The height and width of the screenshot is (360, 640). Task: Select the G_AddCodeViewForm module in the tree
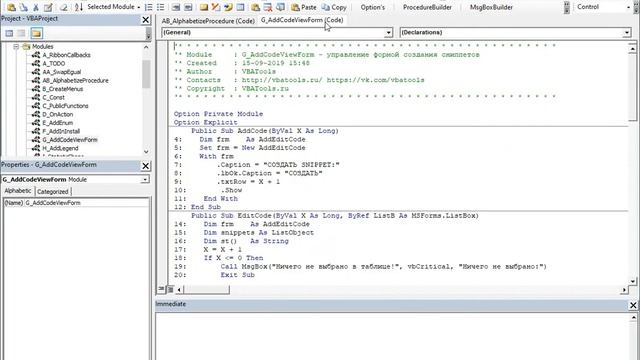tap(70, 140)
